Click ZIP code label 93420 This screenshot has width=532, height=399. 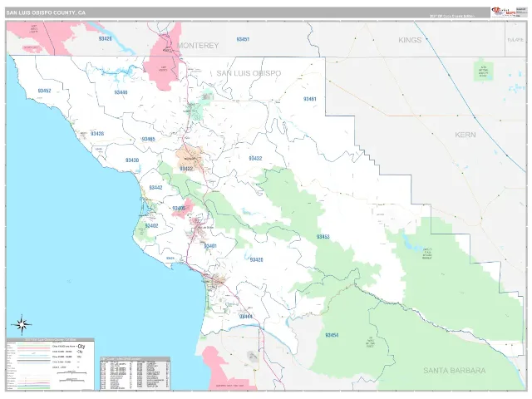tap(257, 260)
